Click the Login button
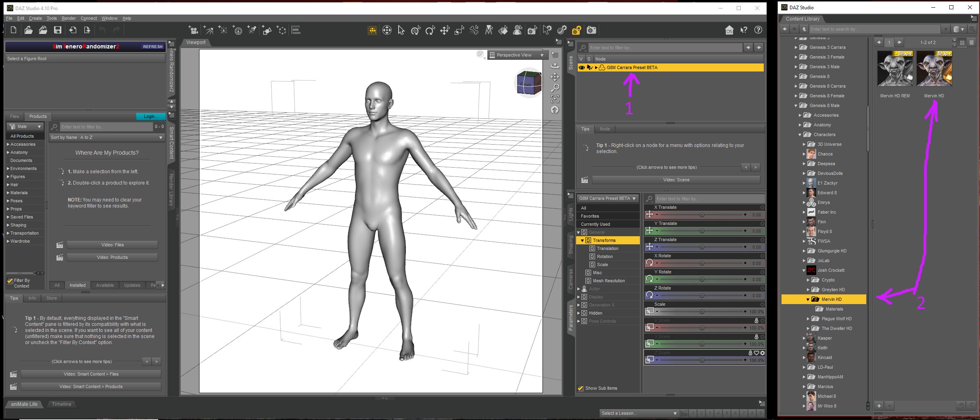The width and height of the screenshot is (980, 420). click(150, 116)
